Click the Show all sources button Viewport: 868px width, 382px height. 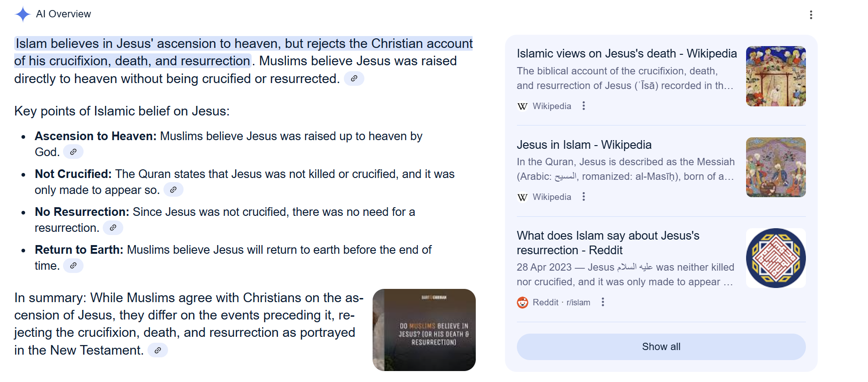[661, 347]
